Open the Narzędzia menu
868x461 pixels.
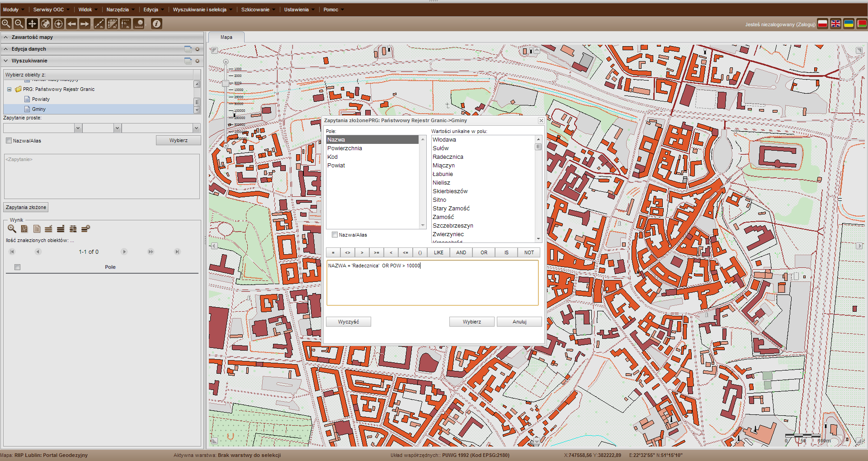coord(120,10)
